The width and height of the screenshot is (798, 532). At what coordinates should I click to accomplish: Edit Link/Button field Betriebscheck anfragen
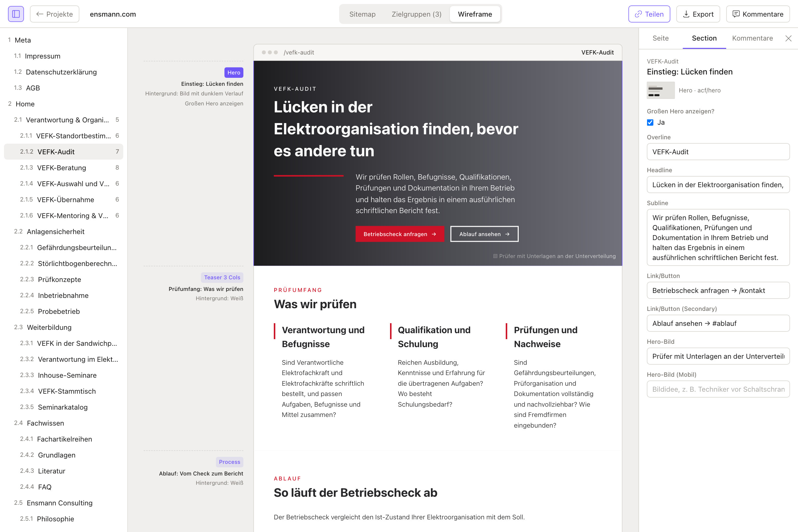tap(718, 290)
